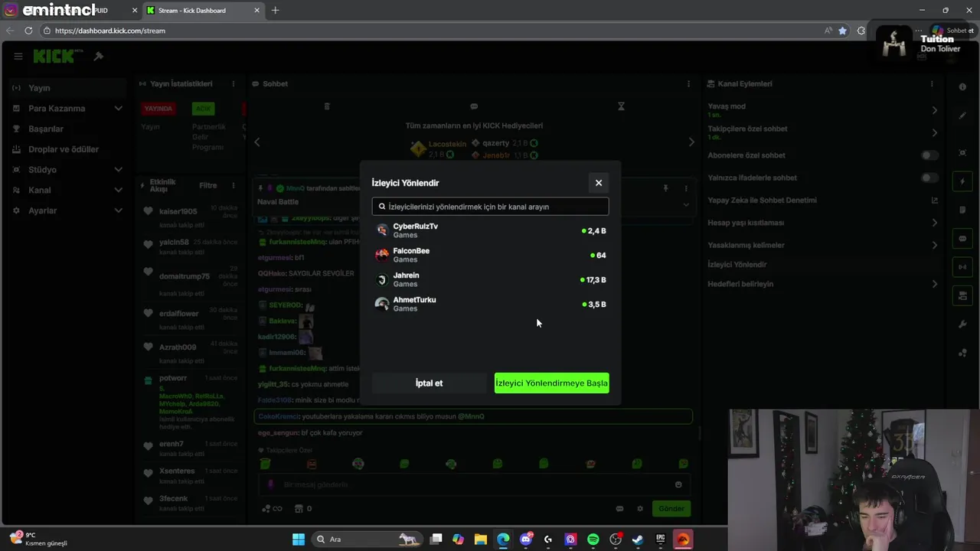Click the info icon in the right toolbar
The image size is (980, 551).
[962, 86]
